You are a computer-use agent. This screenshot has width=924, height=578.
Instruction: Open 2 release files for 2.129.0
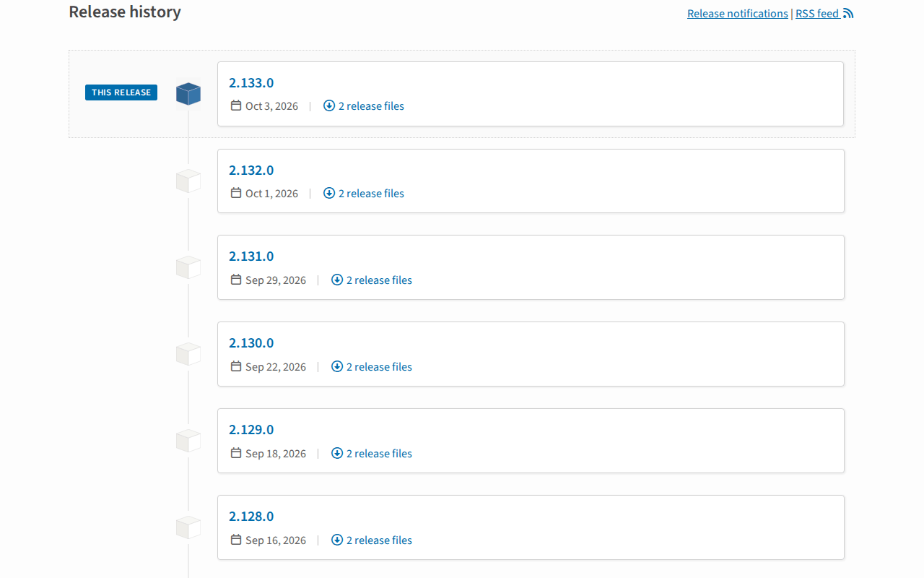pos(379,454)
